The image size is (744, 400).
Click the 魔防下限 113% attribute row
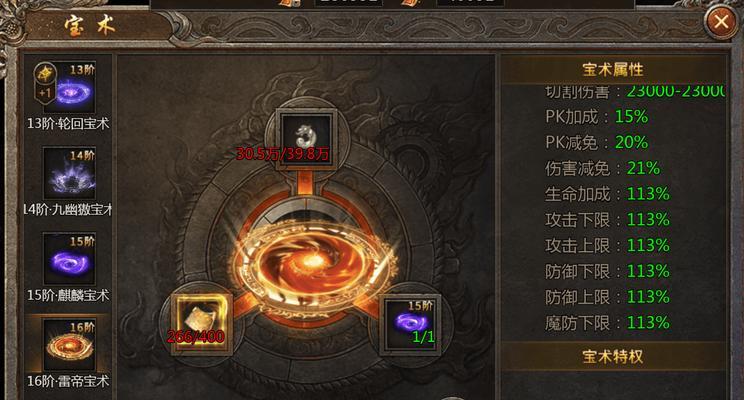coord(607,323)
